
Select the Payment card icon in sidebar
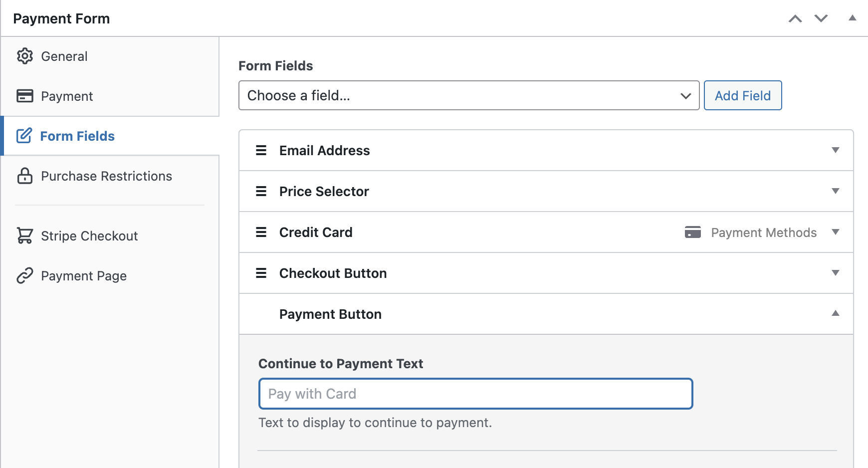tap(25, 96)
